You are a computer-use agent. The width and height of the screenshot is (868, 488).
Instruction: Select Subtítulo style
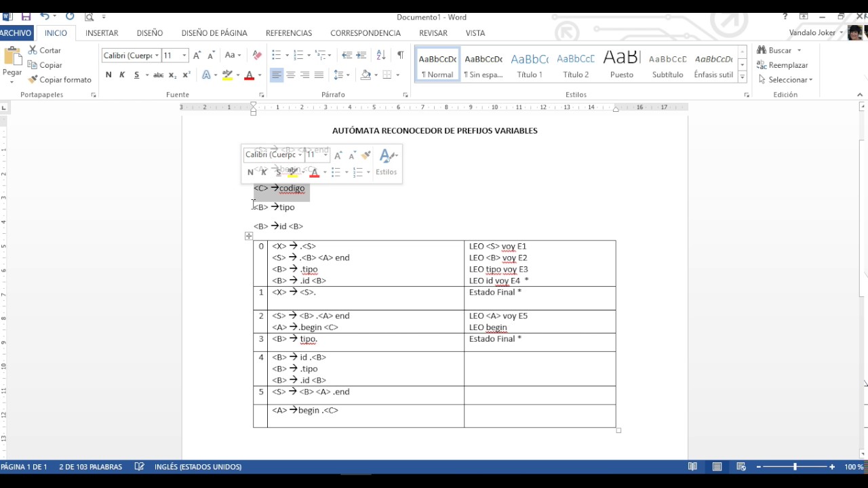pos(668,64)
